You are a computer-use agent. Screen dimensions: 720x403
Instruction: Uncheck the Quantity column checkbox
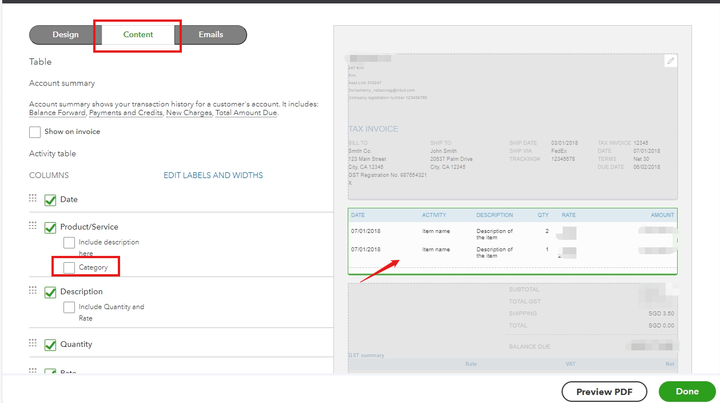pos(50,345)
